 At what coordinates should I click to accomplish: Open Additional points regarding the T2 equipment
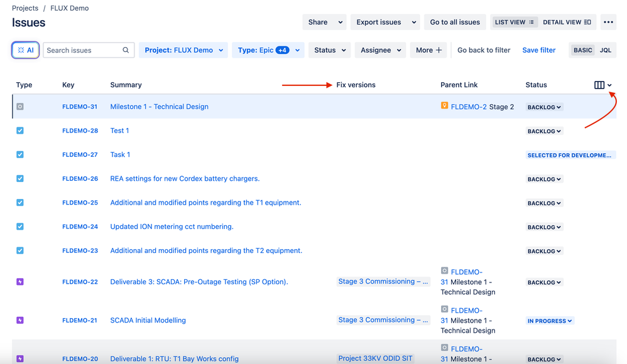click(x=206, y=250)
